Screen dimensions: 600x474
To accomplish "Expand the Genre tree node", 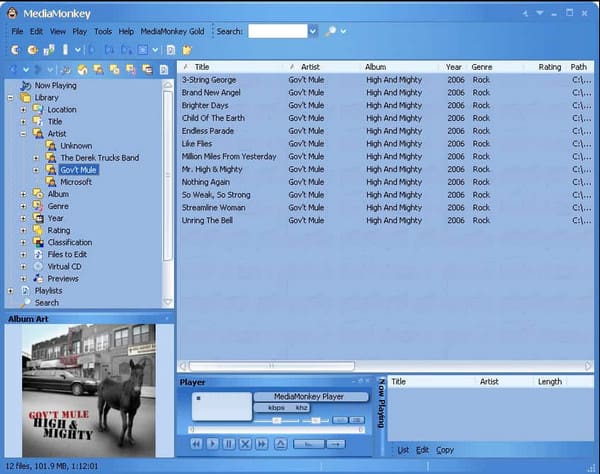I will click(x=23, y=206).
